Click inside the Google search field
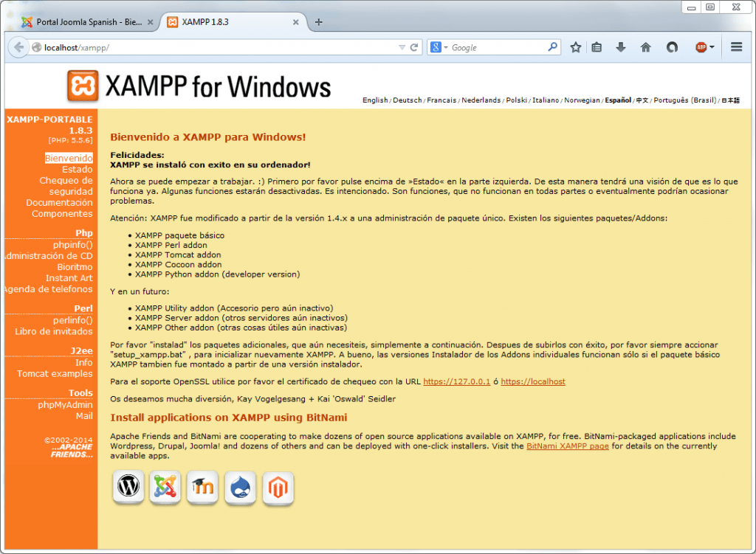The width and height of the screenshot is (756, 554). pos(498,47)
